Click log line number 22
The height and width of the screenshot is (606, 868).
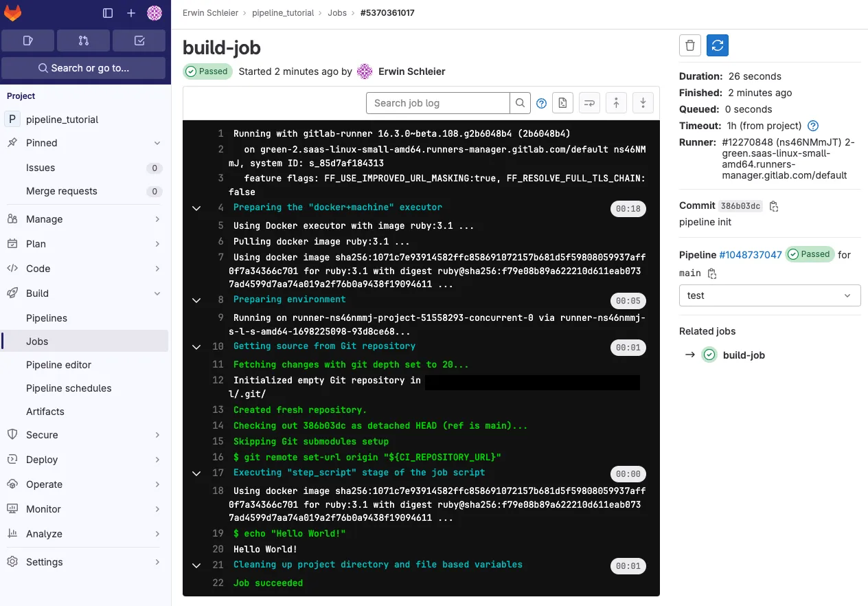(218, 583)
